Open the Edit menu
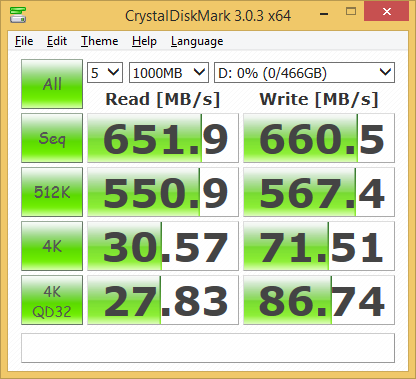The width and height of the screenshot is (416, 379). click(x=57, y=41)
